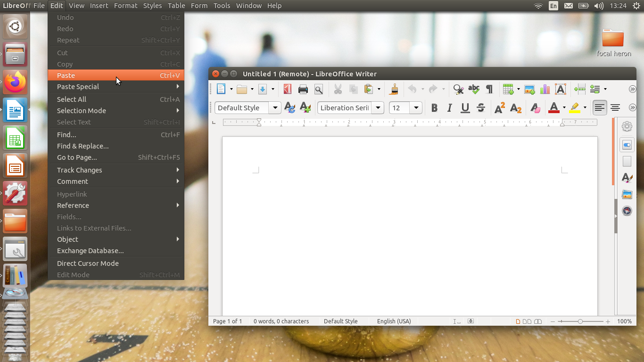Open the Styles panel in the sidebar
The width and height of the screenshot is (644, 362).
click(627, 178)
